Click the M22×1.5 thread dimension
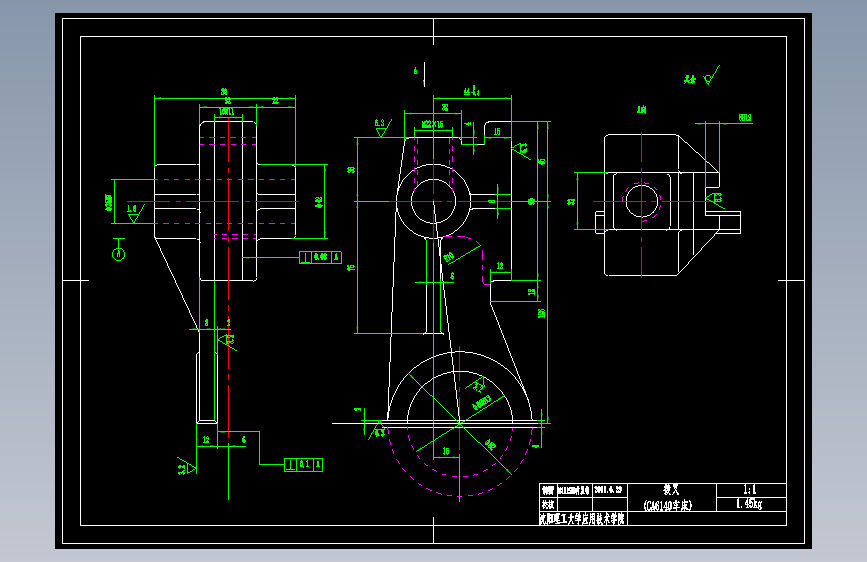Viewport: 867px width, 562px height. pos(432,124)
